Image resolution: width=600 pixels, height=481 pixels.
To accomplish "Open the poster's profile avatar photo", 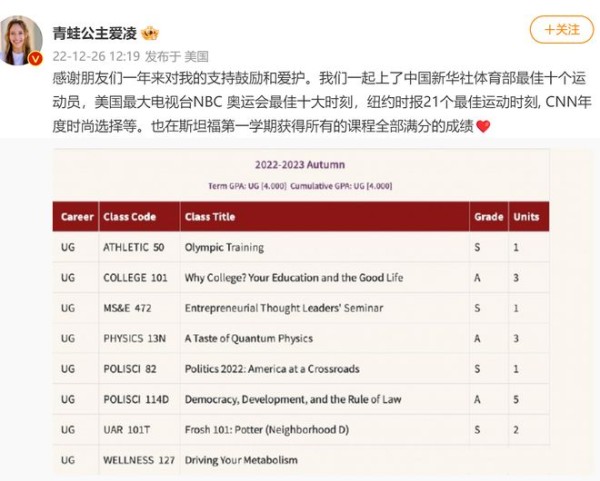I will (21, 41).
